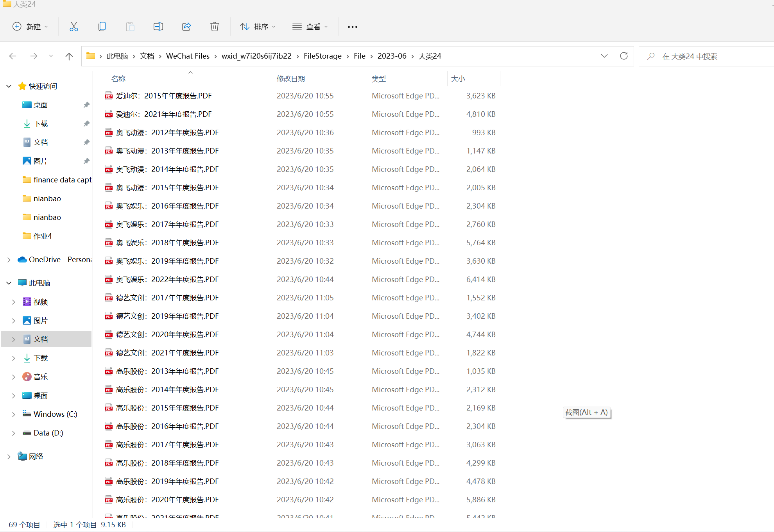Click 2023-06 breadcrumb segment
The image size is (774, 532).
click(392, 56)
